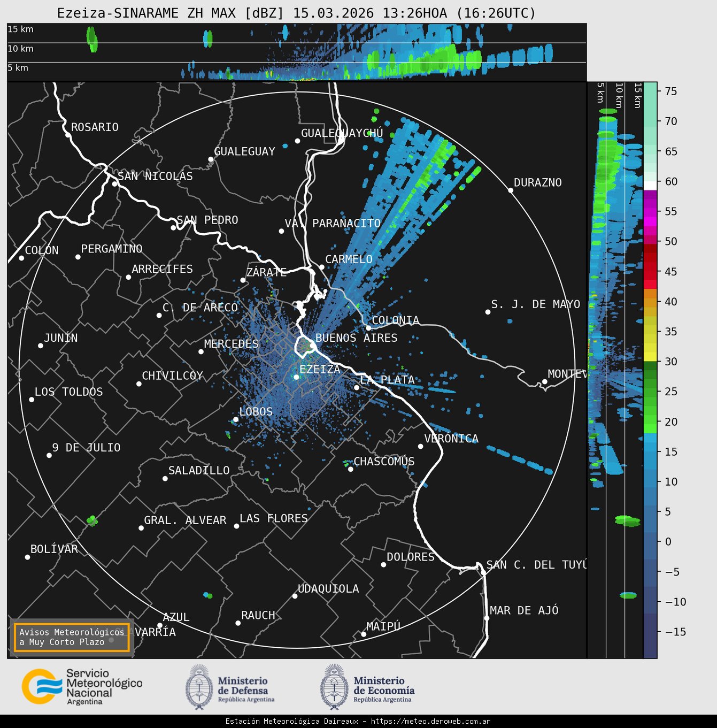Screen dimensions: 717x728
Task: Click the Rosario city marker dot
Action: pyautogui.click(x=67, y=135)
